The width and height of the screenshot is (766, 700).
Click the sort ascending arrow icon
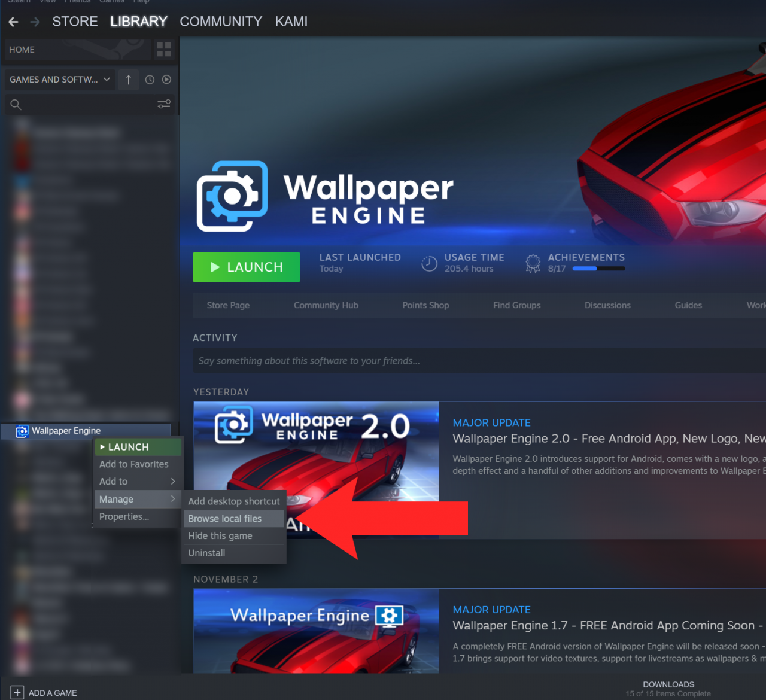point(129,80)
